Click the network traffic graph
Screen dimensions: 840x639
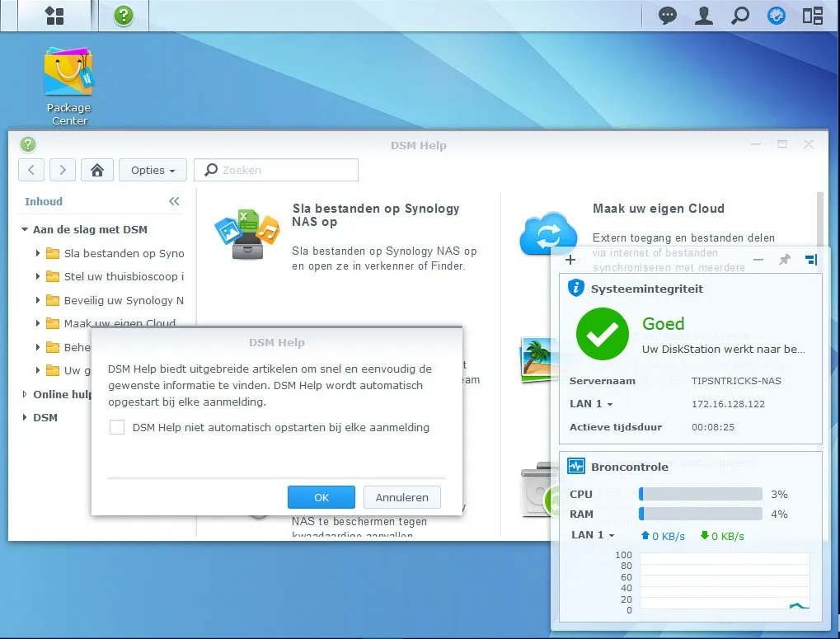pyautogui.click(x=725, y=581)
